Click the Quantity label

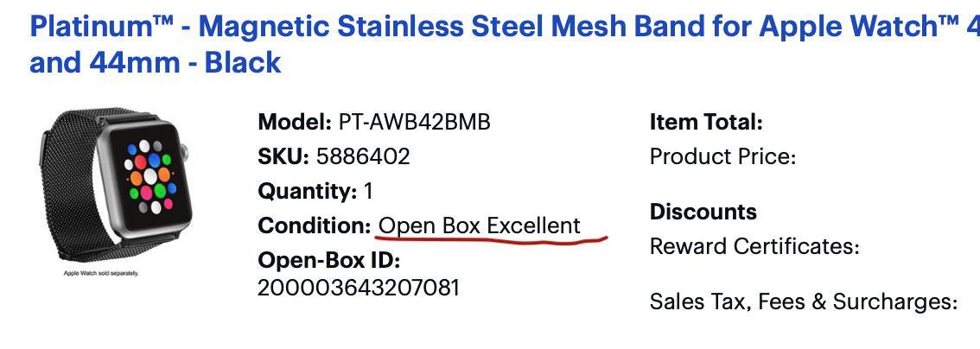pyautogui.click(x=307, y=191)
